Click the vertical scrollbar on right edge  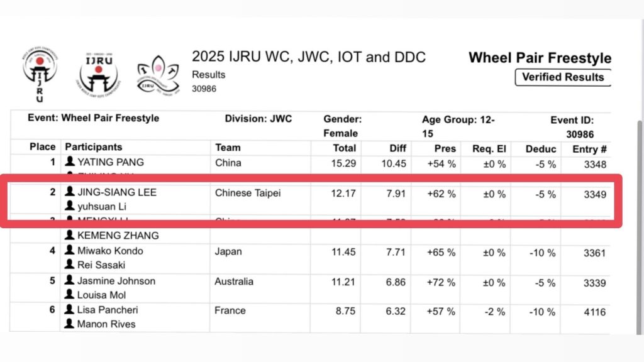638,189
